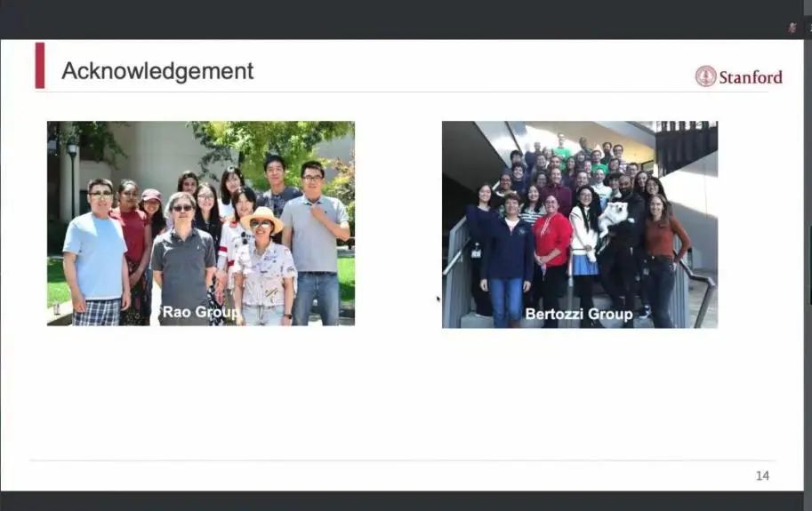The width and height of the screenshot is (812, 511).
Task: Click the dark top bar of the viewer
Action: click(400, 18)
